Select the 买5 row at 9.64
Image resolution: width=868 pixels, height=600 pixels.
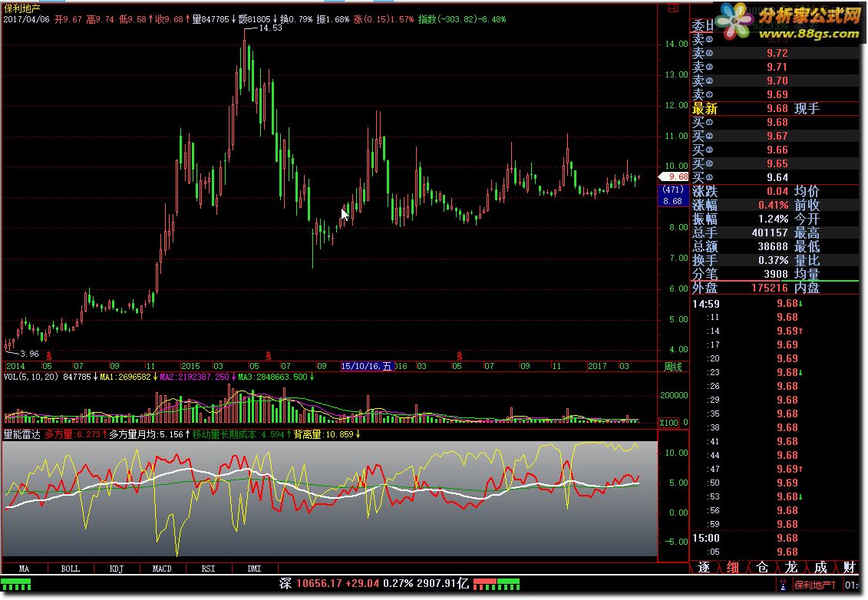coord(775,178)
